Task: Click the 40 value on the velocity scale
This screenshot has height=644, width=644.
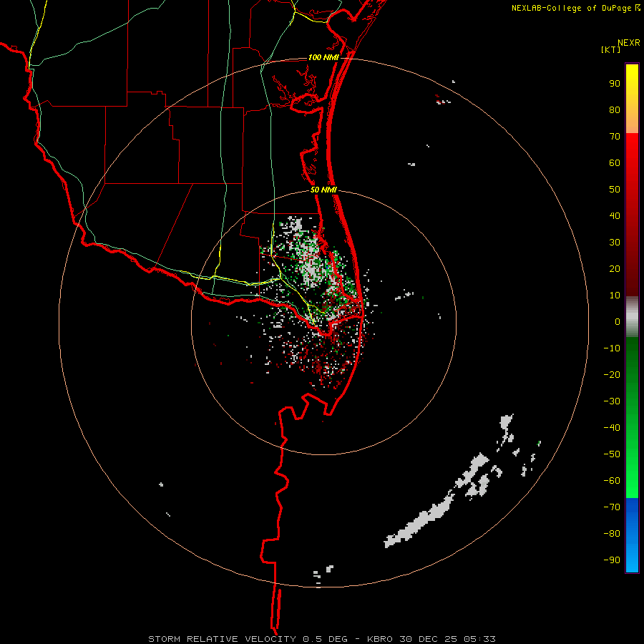Action: pyautogui.click(x=615, y=216)
